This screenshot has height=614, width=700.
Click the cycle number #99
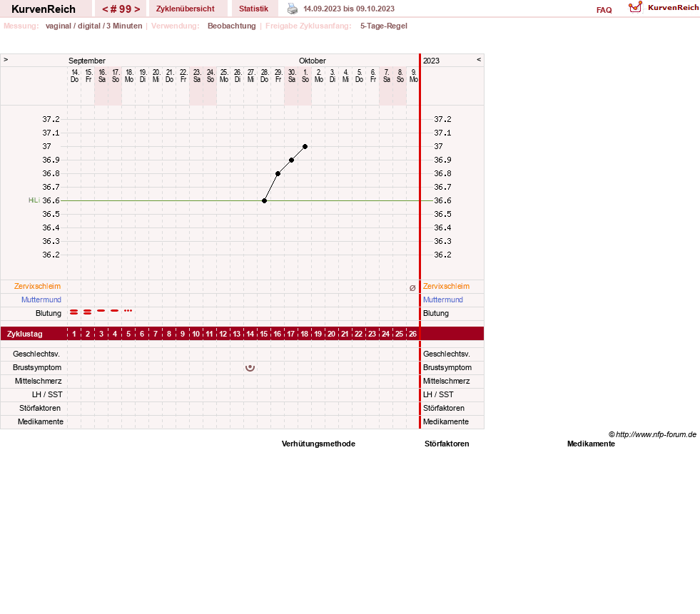pos(121,9)
